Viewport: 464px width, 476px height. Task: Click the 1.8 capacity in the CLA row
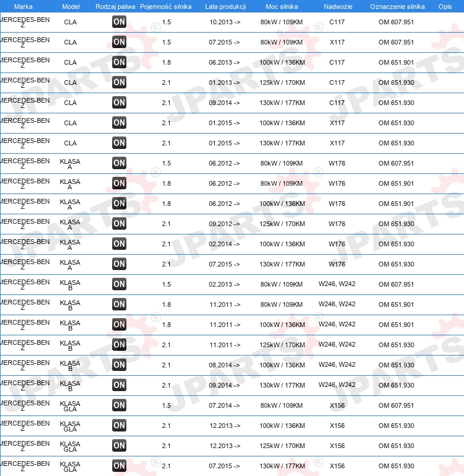pyautogui.click(x=166, y=62)
